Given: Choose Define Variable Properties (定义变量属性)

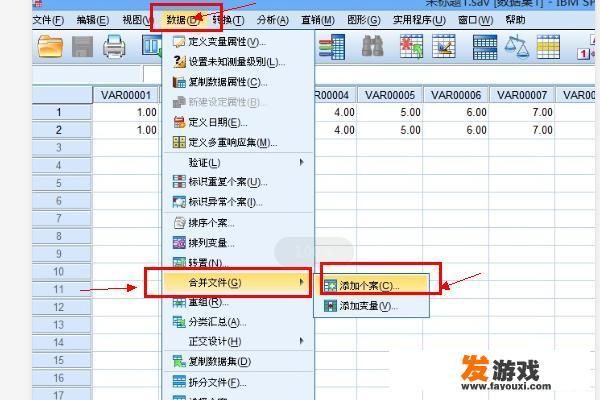Looking at the screenshot, I should coord(237,42).
